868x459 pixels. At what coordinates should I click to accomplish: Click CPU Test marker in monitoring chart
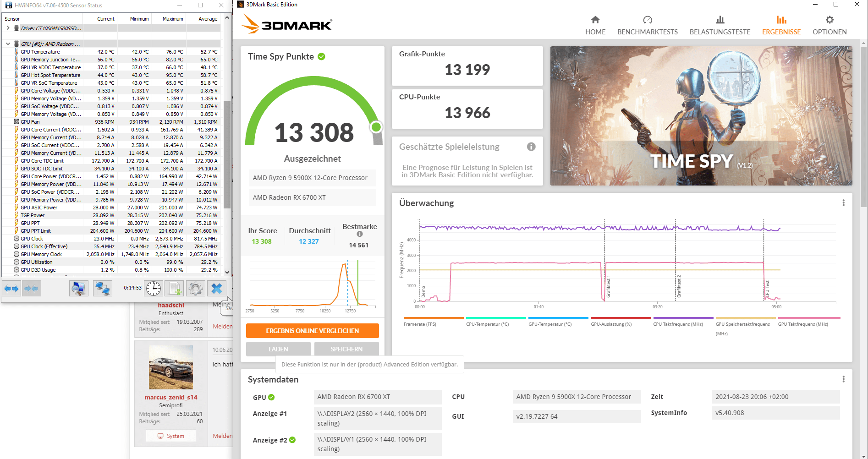(x=767, y=289)
